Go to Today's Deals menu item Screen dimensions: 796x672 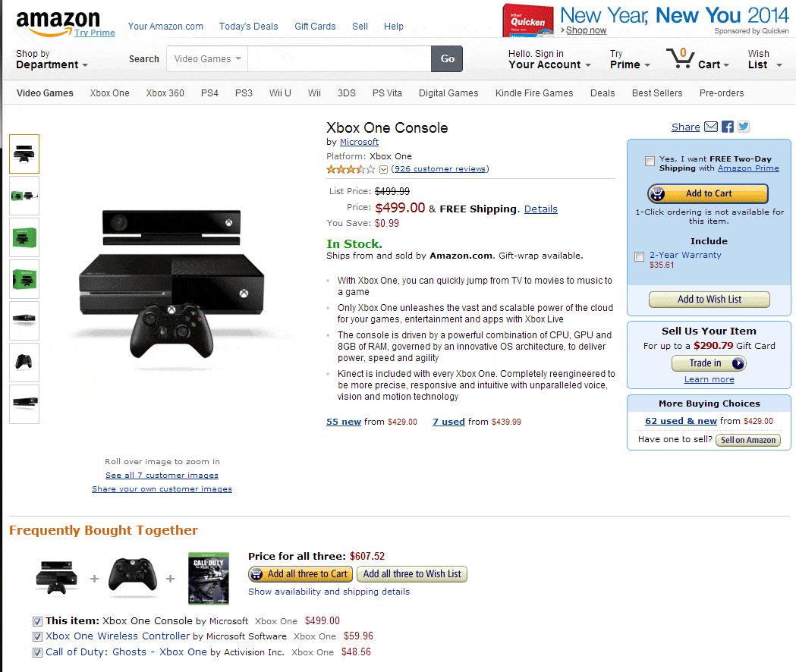(249, 27)
